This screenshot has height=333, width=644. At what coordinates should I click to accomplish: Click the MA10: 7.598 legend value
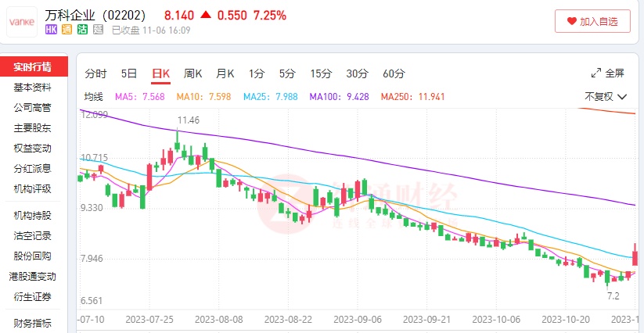(x=203, y=97)
